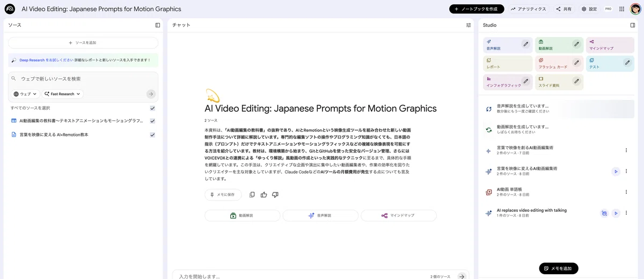
Task: Open アナリティクス in the top bar
Action: point(529,9)
